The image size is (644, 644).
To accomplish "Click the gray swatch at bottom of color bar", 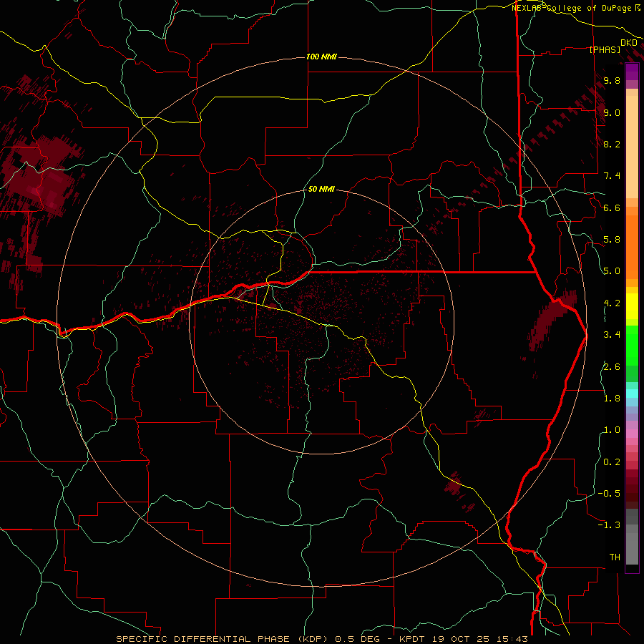I will click(x=632, y=548).
